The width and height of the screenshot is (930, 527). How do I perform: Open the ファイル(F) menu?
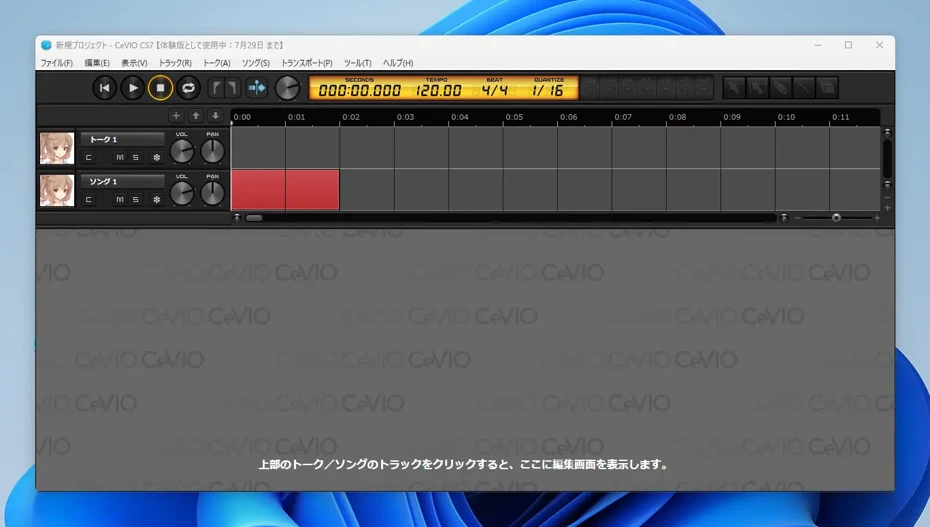click(x=56, y=63)
